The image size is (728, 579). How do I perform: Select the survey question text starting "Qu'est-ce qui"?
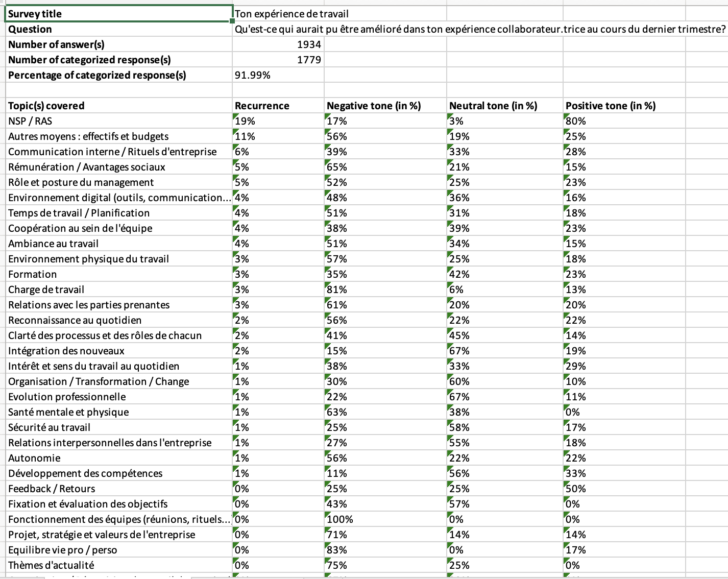[480, 29]
